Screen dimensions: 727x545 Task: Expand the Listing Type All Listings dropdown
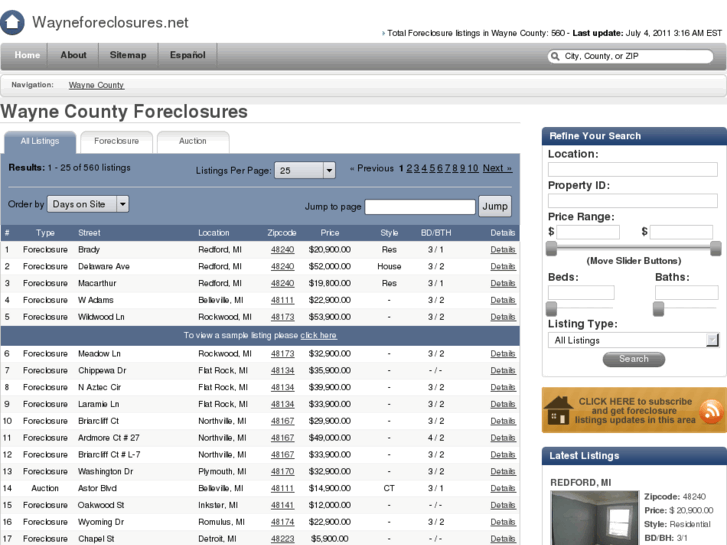coord(633,340)
